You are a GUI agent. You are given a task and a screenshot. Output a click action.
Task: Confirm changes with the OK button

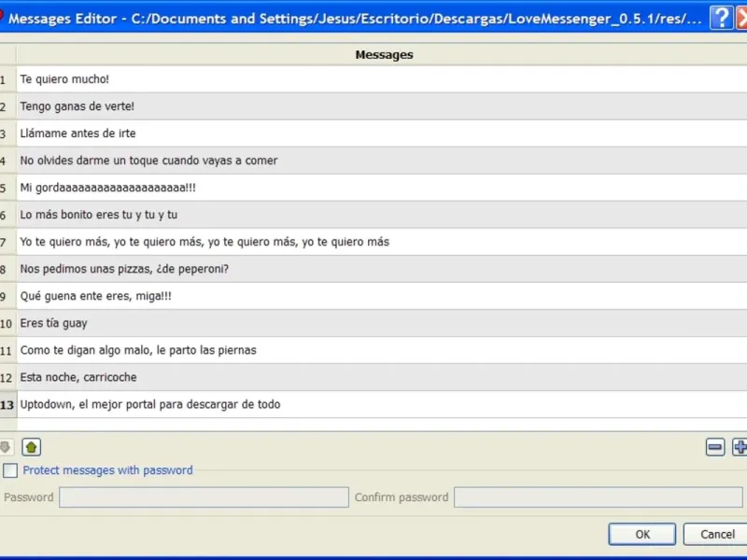[x=642, y=534]
